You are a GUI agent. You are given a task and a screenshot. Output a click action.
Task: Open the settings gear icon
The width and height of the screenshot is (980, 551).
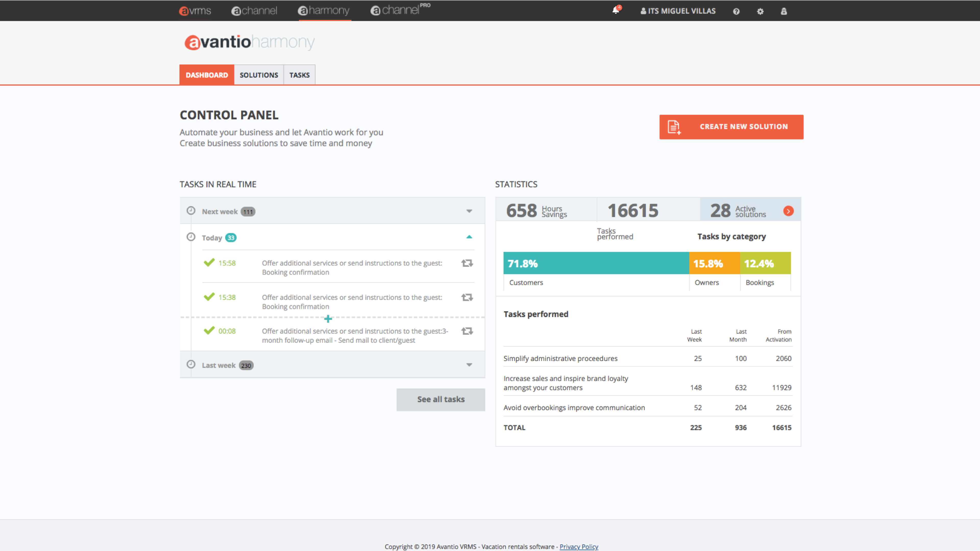click(760, 11)
